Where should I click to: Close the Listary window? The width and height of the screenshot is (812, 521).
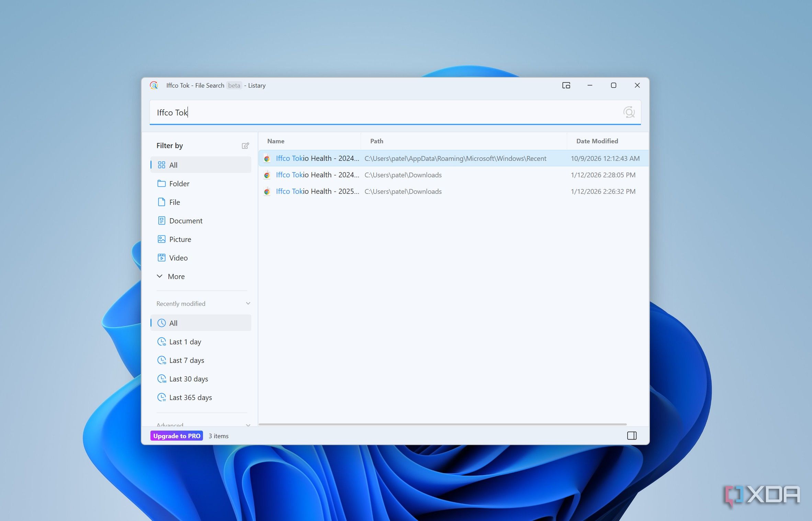[x=637, y=85]
